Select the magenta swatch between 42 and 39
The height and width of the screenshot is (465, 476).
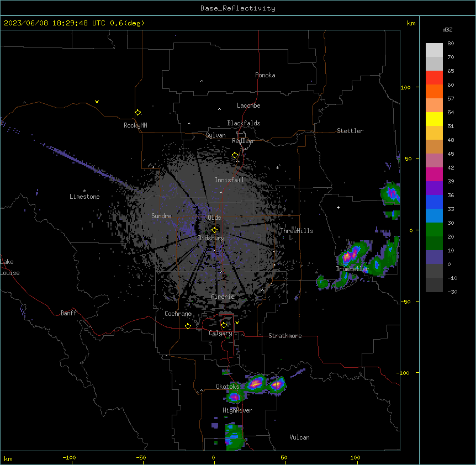pos(434,174)
